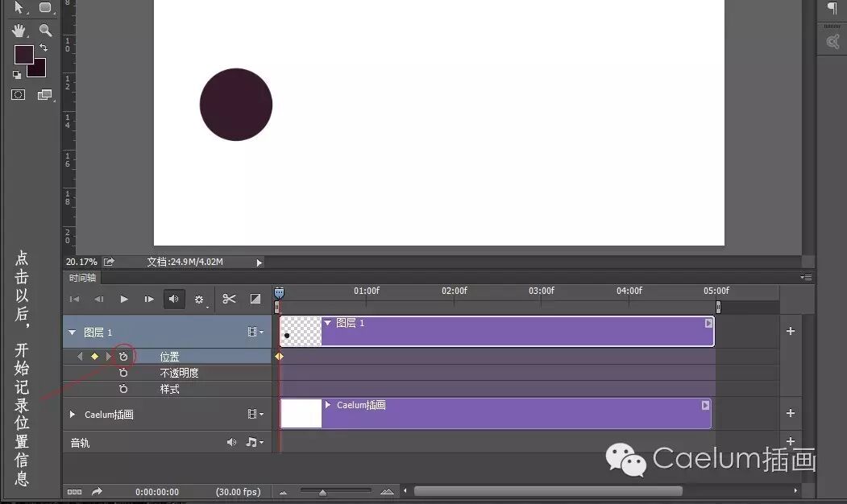Add media to Caelum插画 track
Viewport: 847px width, 504px height.
pyautogui.click(x=791, y=413)
